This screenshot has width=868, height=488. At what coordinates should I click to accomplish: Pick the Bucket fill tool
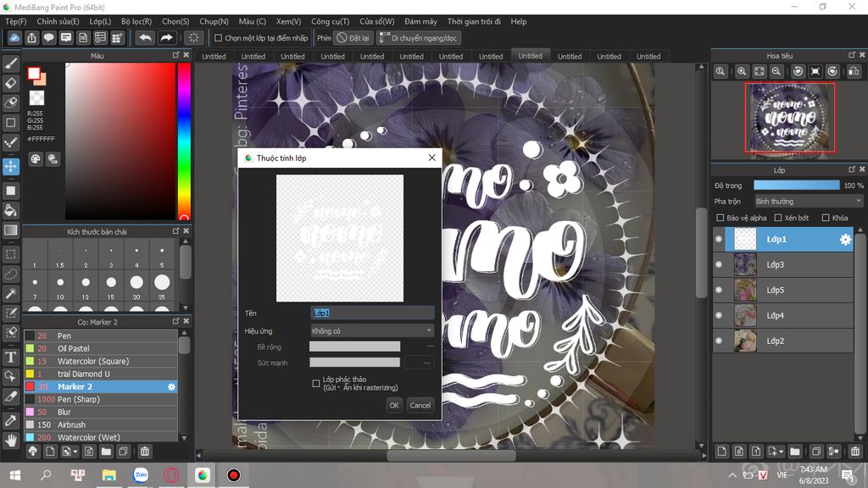[x=11, y=210]
